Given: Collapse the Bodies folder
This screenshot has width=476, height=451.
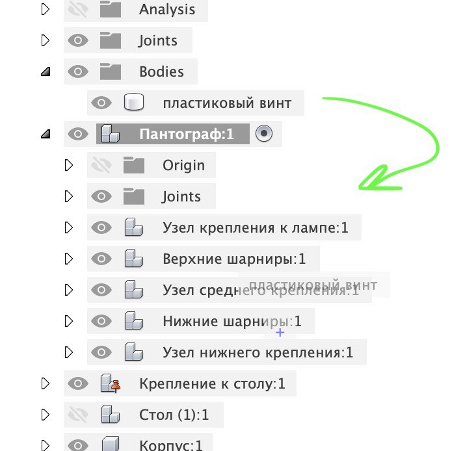Looking at the screenshot, I should 46,72.
